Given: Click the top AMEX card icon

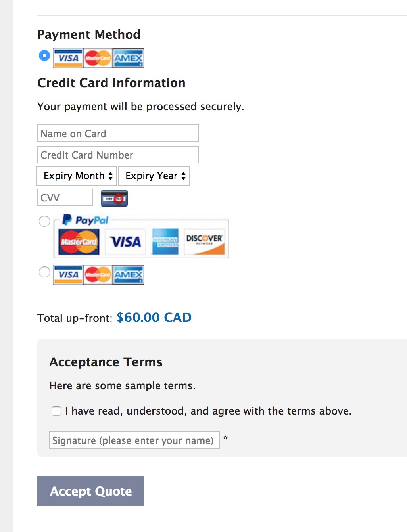Looking at the screenshot, I should (x=128, y=58).
